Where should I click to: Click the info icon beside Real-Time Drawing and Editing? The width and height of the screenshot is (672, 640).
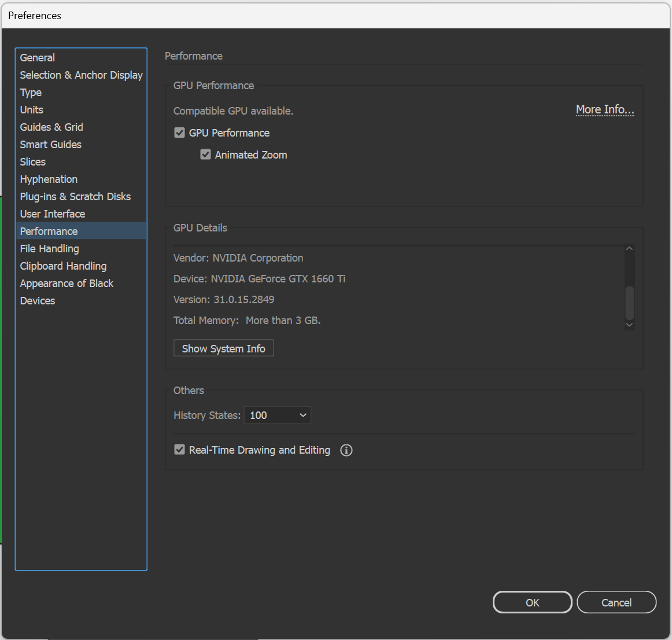[346, 450]
